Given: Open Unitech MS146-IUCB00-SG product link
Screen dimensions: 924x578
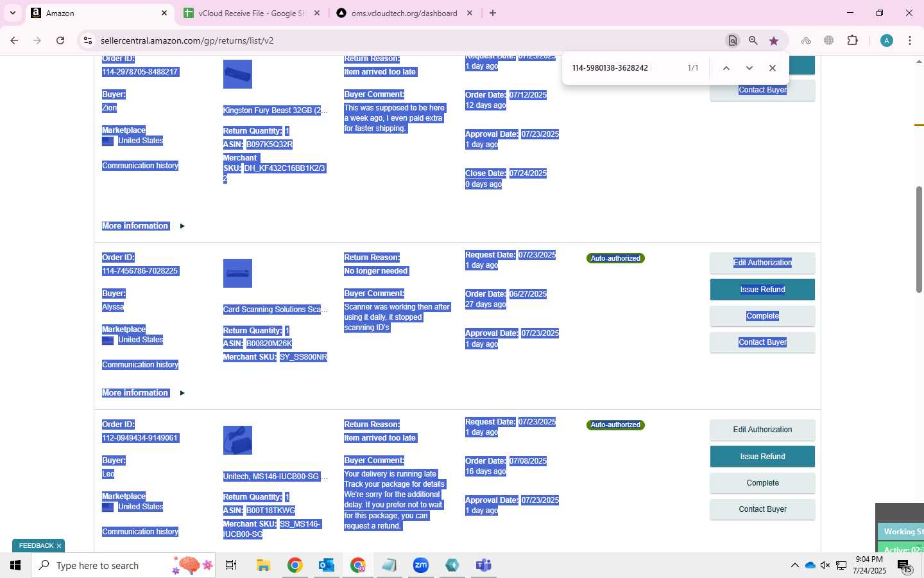Looking at the screenshot, I should point(275,477).
